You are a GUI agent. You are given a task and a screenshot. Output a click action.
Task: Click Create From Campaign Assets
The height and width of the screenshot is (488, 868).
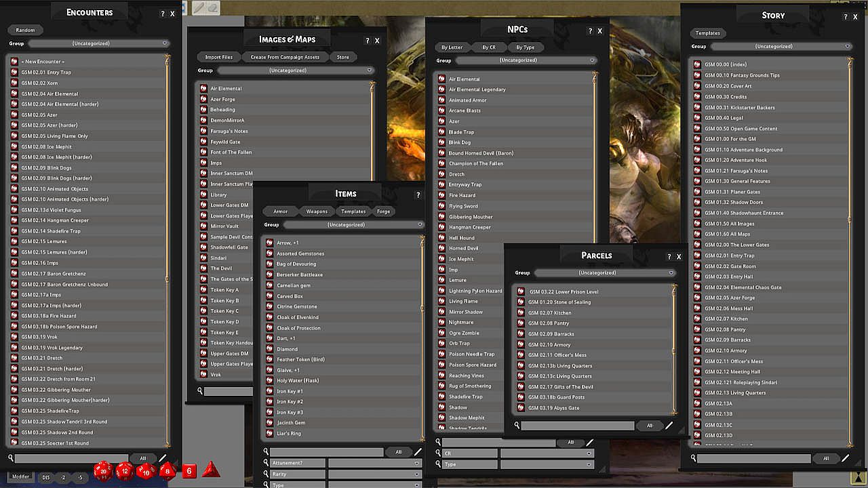(285, 57)
